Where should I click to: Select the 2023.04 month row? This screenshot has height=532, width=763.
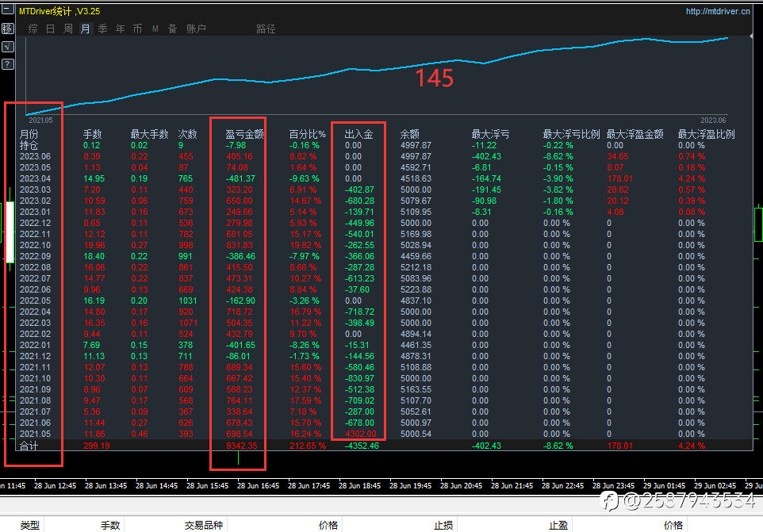(35, 178)
